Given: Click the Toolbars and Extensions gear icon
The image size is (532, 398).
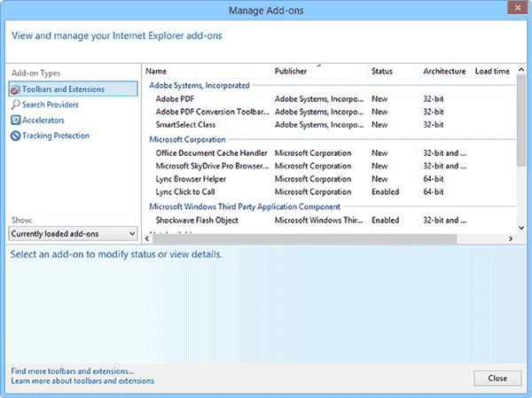Looking at the screenshot, I should 15,90.
